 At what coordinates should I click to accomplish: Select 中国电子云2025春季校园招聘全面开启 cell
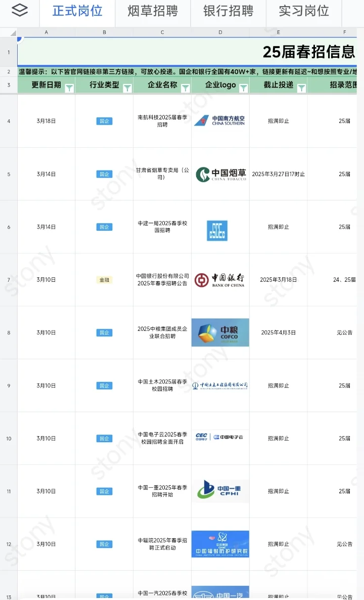pyautogui.click(x=162, y=438)
